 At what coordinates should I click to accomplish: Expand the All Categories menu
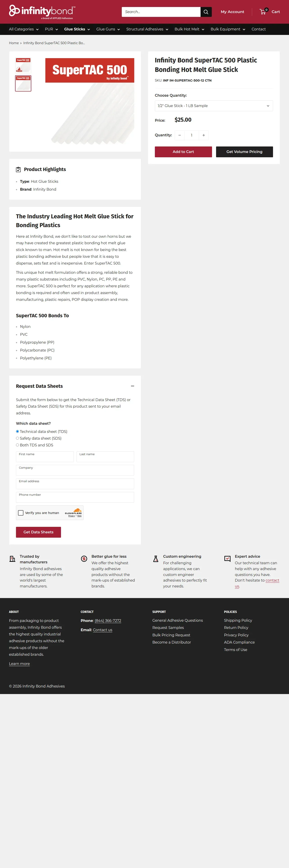[x=24, y=29]
